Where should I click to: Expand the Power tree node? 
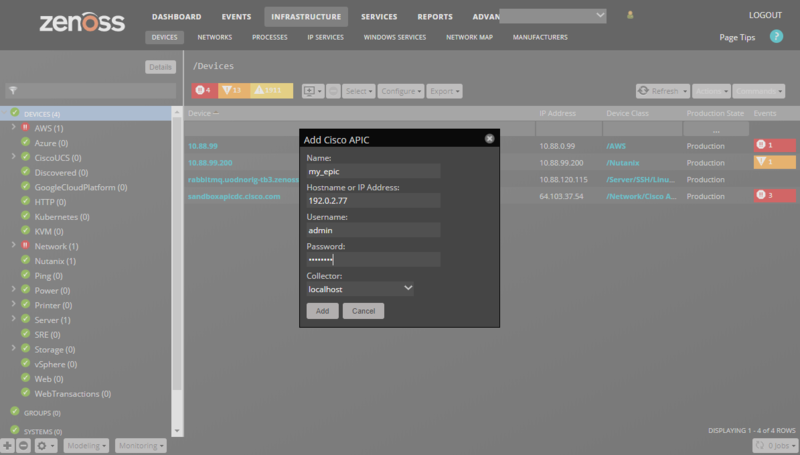[14, 289]
